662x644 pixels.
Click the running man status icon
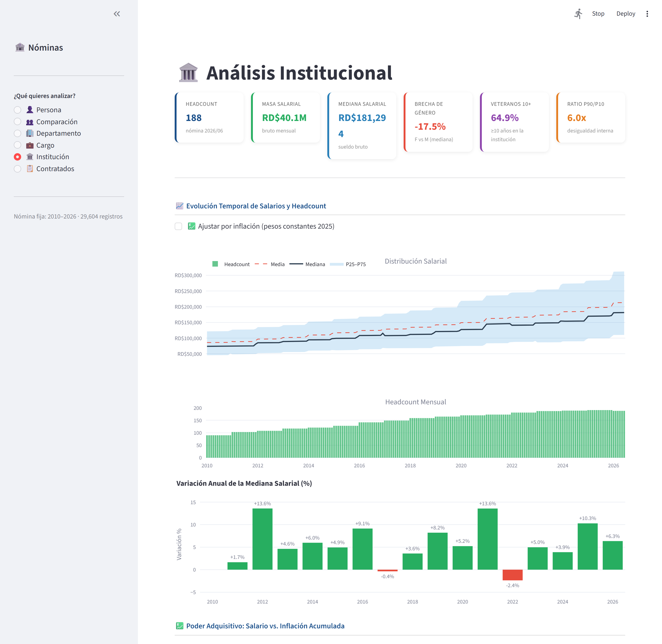pyautogui.click(x=578, y=14)
